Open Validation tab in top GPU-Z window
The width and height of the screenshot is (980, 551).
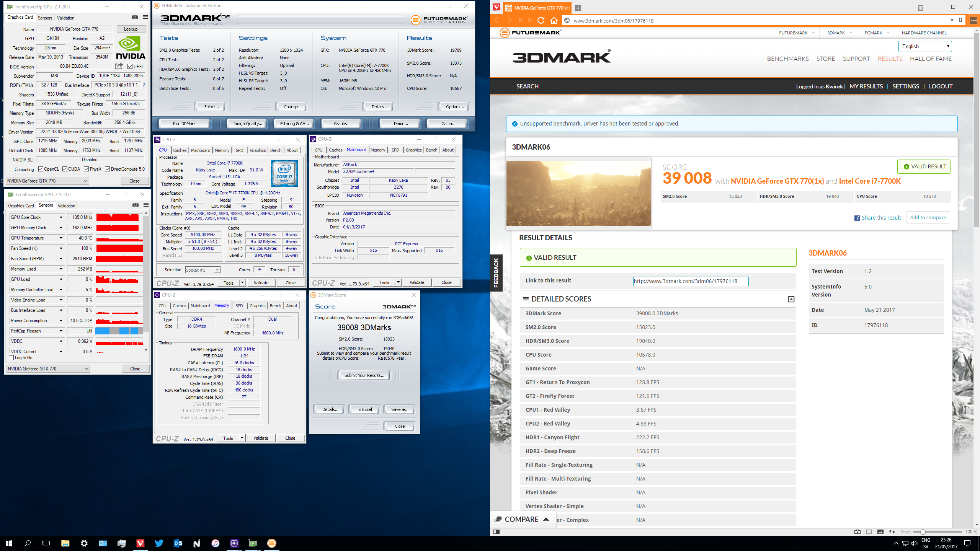pos(66,18)
